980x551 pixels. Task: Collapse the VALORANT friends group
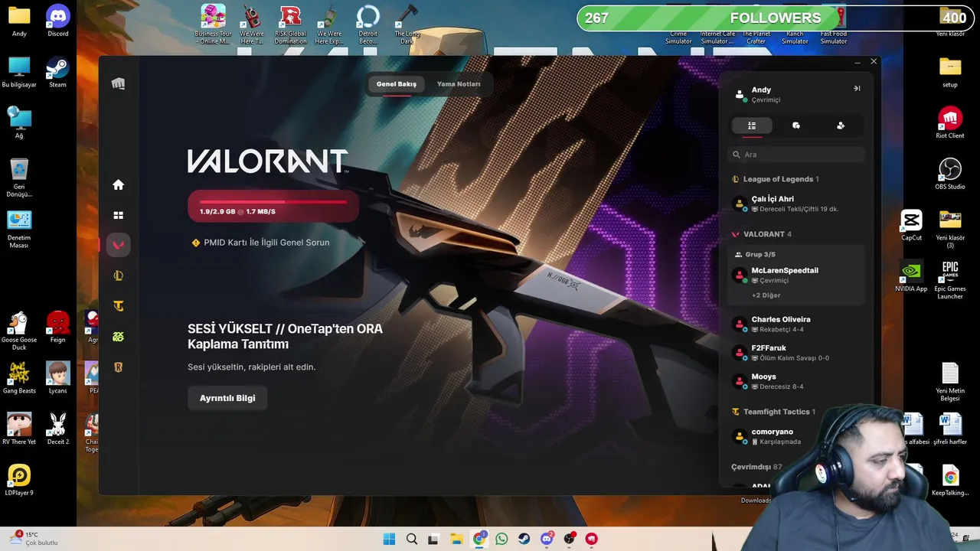point(762,234)
